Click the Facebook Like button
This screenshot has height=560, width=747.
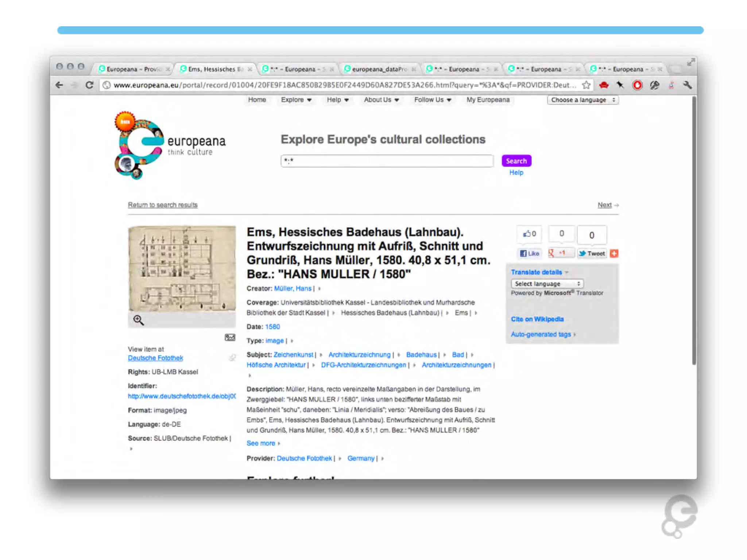(x=530, y=253)
